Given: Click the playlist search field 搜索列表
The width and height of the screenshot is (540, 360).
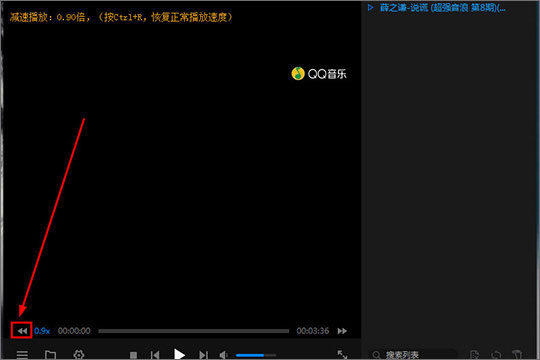Looking at the screenshot, I should (413, 354).
